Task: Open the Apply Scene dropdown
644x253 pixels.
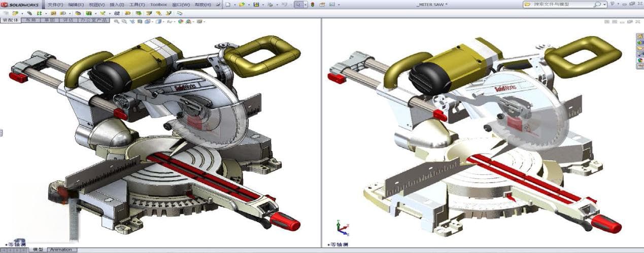Action: 189,21
